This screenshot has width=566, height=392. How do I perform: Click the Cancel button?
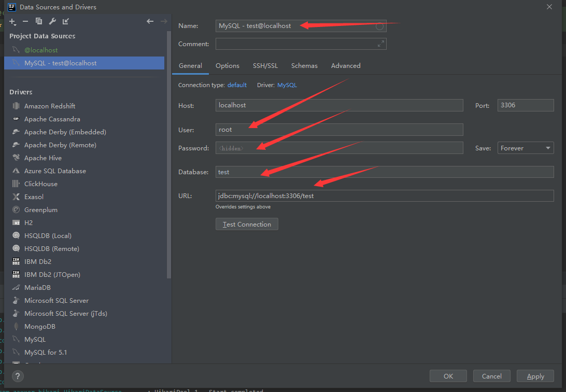click(492, 376)
